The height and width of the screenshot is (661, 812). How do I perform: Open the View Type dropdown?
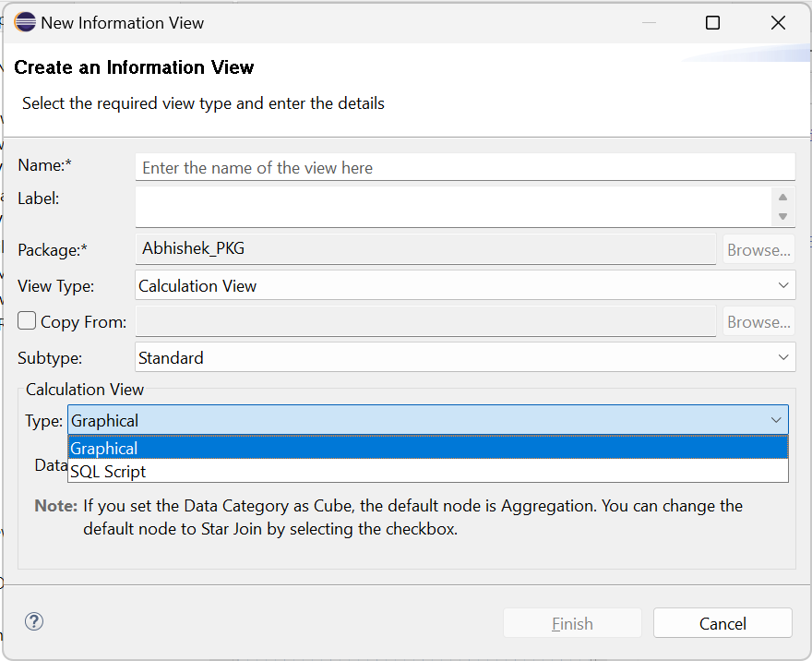coord(464,286)
